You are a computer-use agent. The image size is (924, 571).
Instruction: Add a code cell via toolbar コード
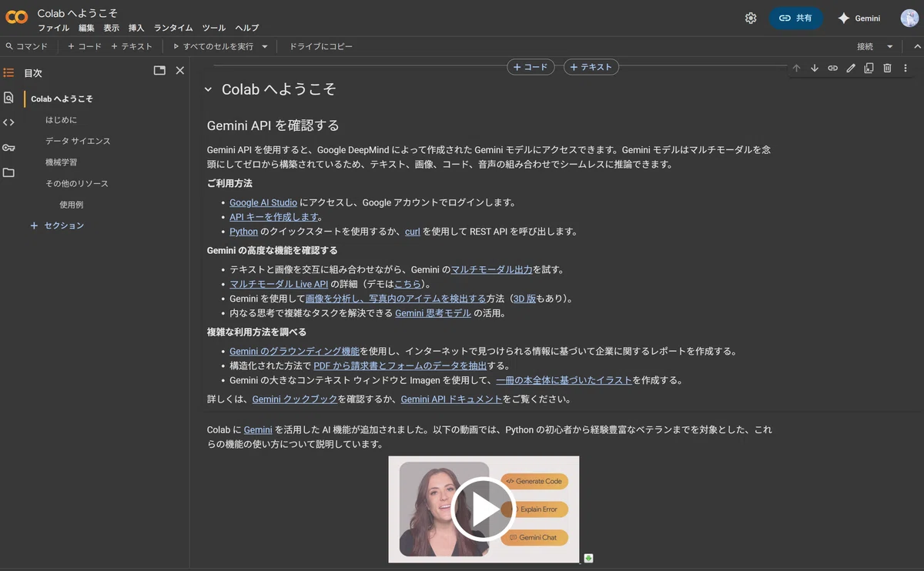[85, 46]
